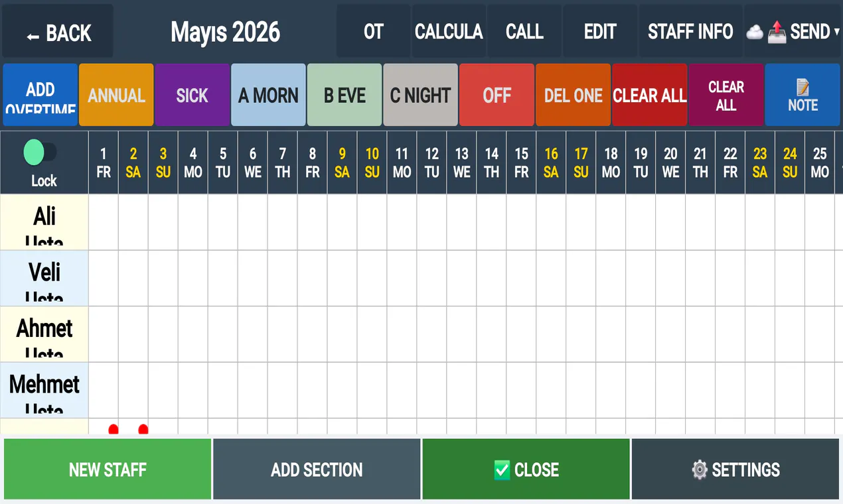Choose the A MORN shift

tap(268, 95)
